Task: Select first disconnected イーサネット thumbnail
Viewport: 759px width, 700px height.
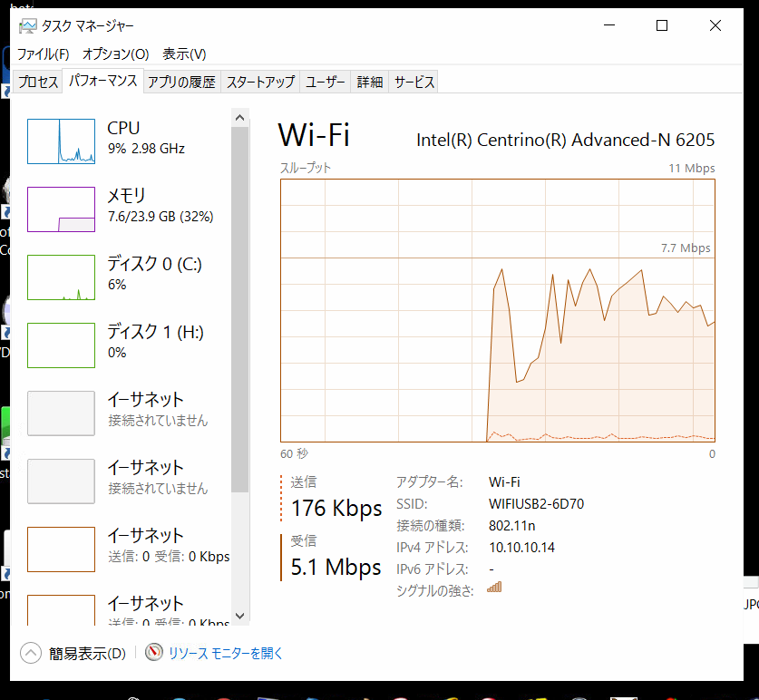Action: 61,413
